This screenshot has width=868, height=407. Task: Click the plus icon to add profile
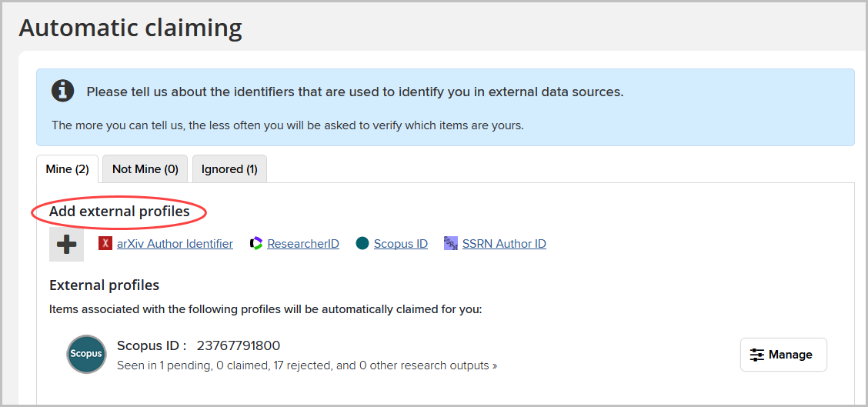[x=66, y=245]
